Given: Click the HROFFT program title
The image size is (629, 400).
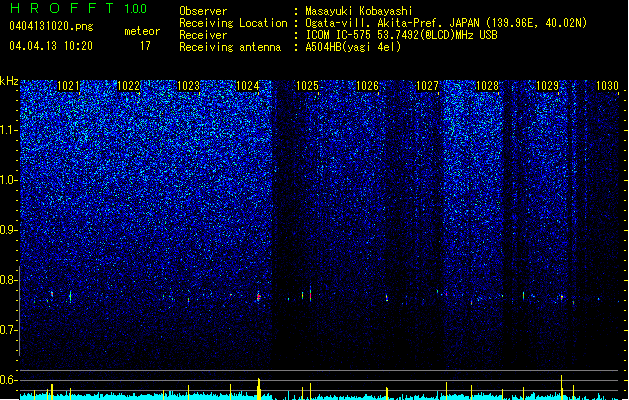Looking at the screenshot, I should 62,8.
